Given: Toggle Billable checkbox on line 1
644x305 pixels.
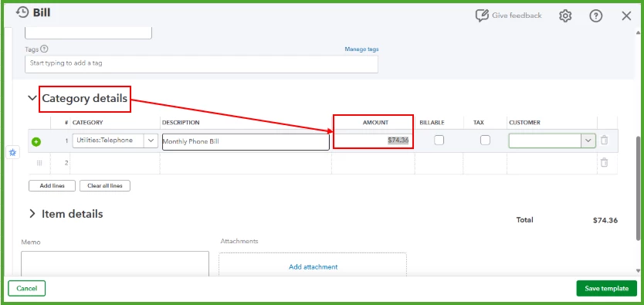Looking at the screenshot, I should click(x=439, y=141).
